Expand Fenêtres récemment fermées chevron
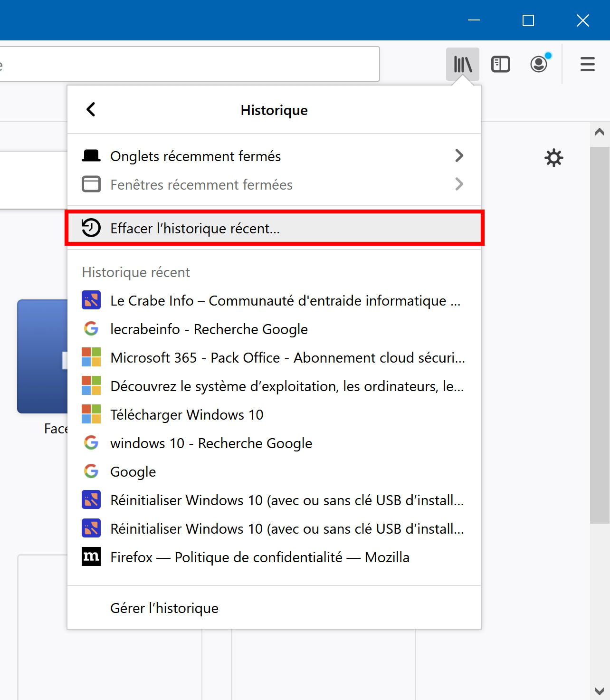This screenshot has width=610, height=700. point(459,184)
